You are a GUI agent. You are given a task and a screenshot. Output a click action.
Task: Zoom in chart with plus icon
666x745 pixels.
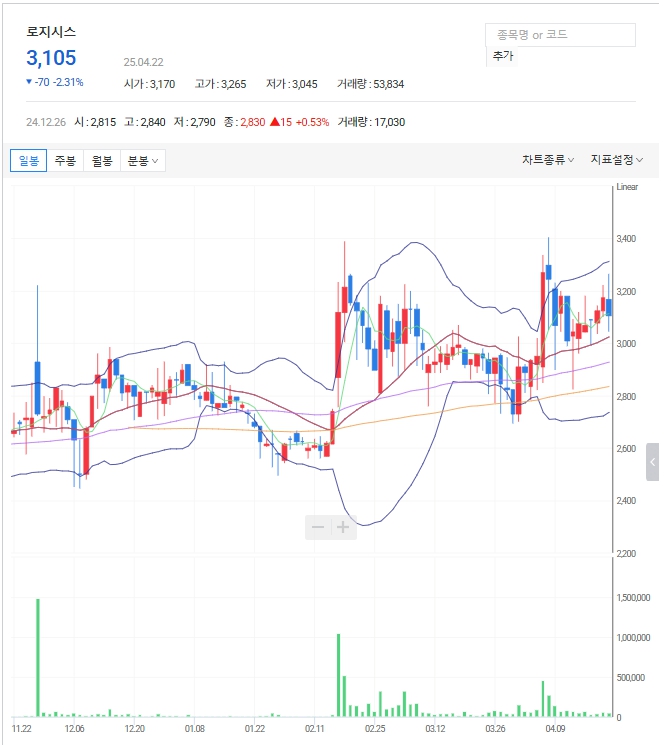[x=343, y=527]
